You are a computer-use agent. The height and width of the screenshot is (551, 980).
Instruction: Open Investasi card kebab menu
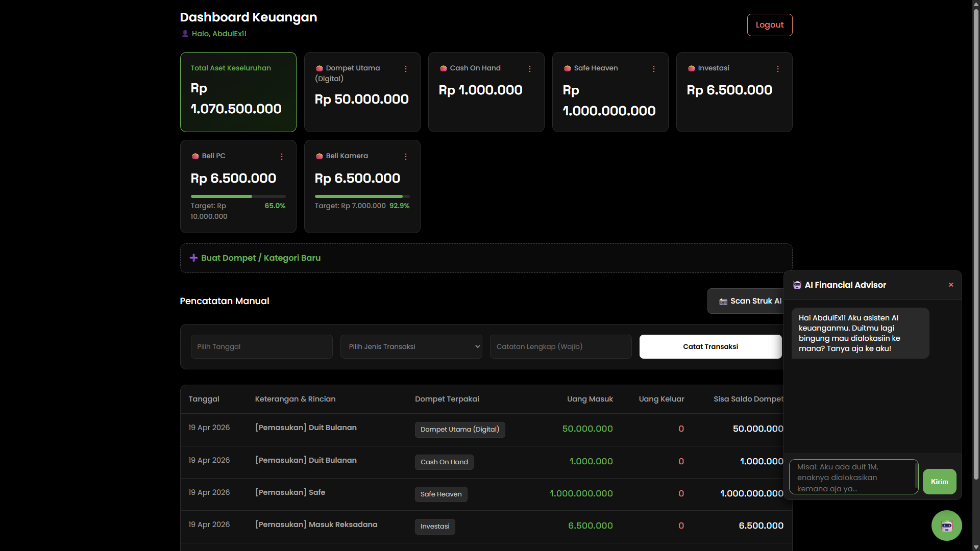click(778, 69)
